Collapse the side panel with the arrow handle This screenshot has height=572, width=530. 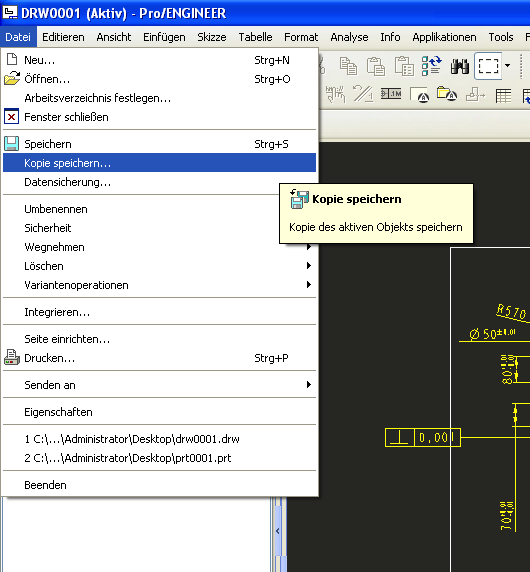click(278, 531)
